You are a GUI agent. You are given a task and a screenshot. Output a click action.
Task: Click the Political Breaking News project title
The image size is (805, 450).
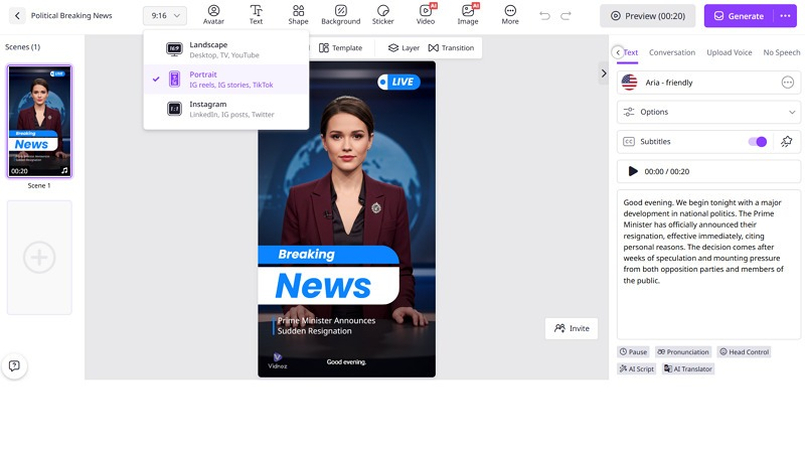point(71,15)
